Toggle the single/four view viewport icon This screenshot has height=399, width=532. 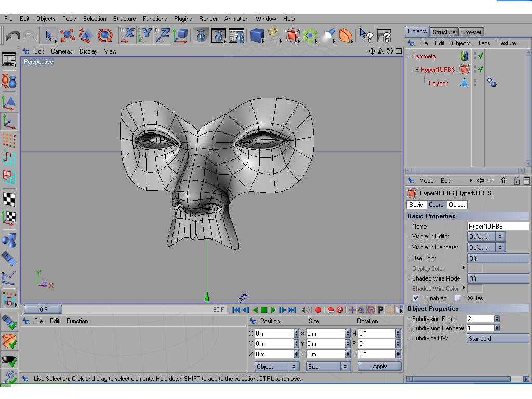(x=398, y=51)
